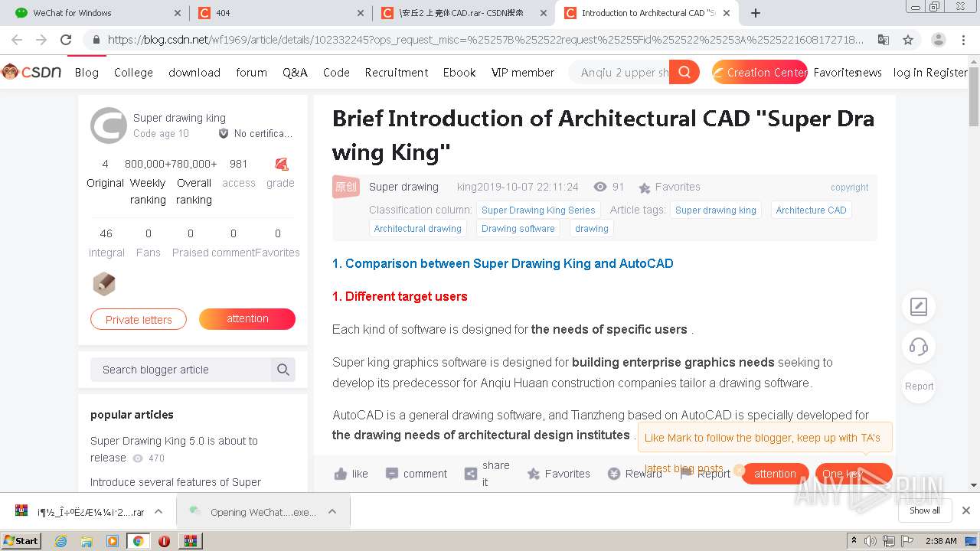Open the Q&A nav item

click(x=295, y=72)
